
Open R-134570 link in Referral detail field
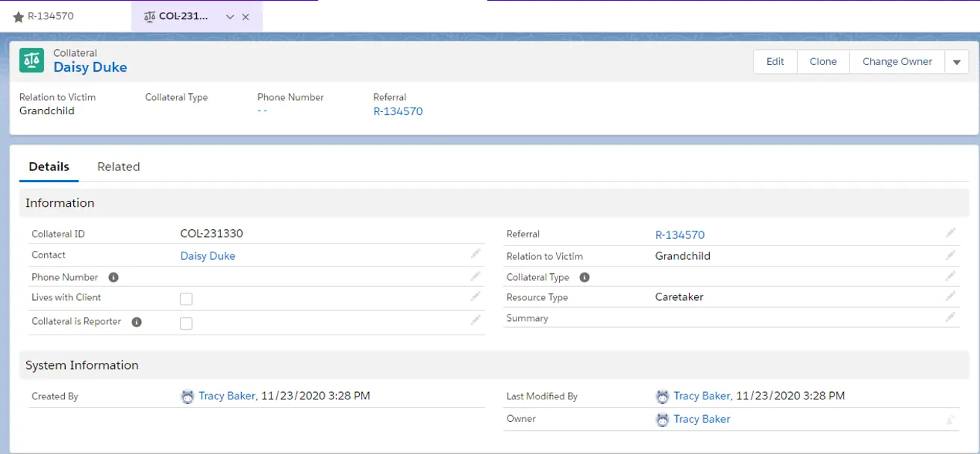(680, 235)
